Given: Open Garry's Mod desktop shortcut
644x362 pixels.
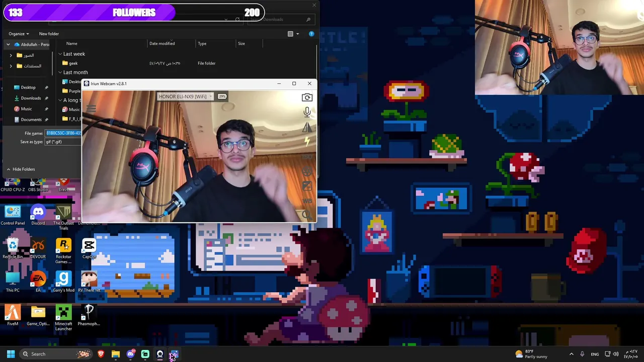Looking at the screenshot, I should pyautogui.click(x=63, y=282).
